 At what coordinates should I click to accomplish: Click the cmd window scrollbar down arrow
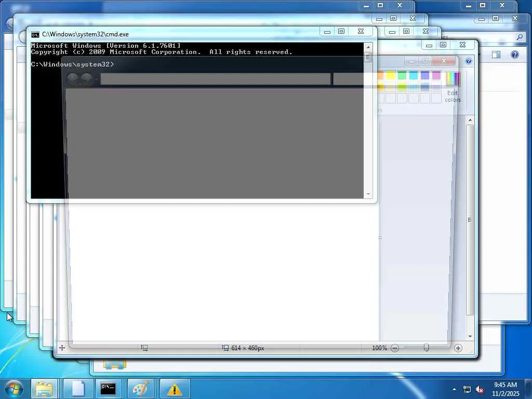click(368, 194)
